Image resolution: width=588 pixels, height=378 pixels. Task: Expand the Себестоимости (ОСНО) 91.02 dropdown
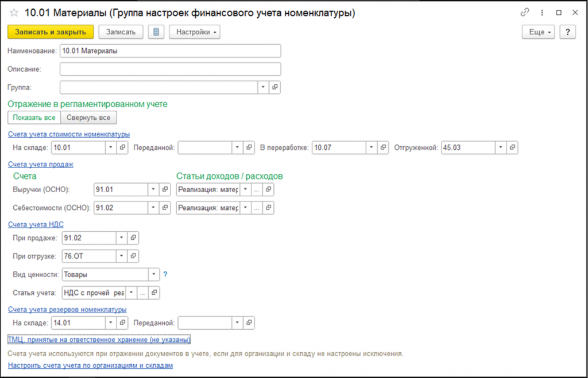tap(153, 207)
